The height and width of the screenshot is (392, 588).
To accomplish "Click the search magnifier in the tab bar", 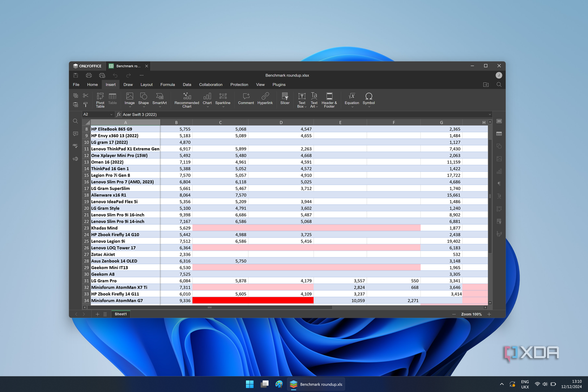I will coord(499,85).
